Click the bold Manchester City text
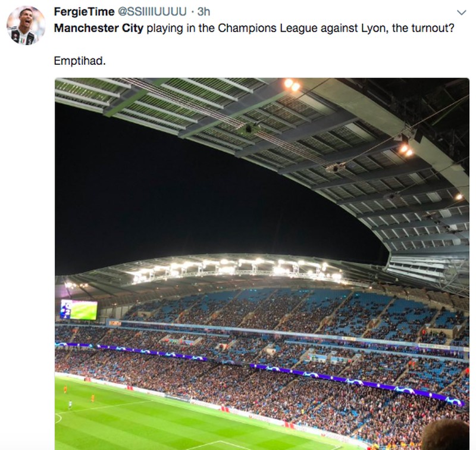The image size is (476, 450). point(99,28)
